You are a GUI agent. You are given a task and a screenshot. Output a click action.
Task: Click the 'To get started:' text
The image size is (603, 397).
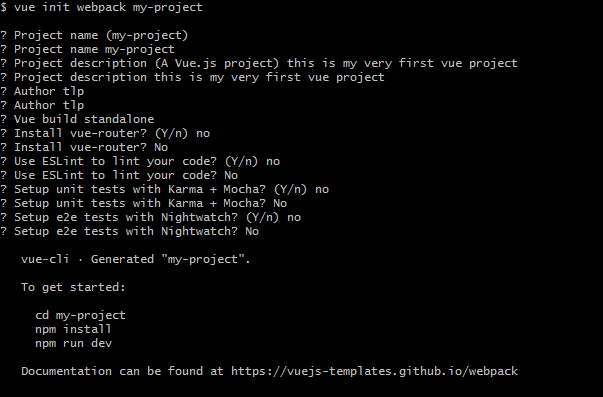[x=73, y=287]
